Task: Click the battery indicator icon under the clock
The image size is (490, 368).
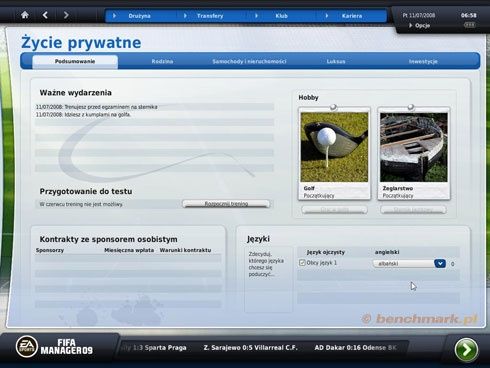Action: (x=469, y=25)
